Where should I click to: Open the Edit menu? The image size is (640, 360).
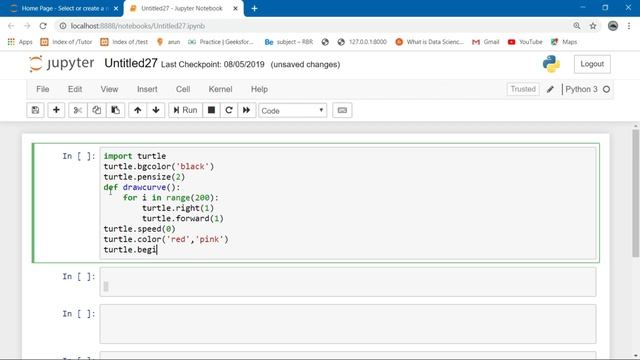(x=75, y=89)
